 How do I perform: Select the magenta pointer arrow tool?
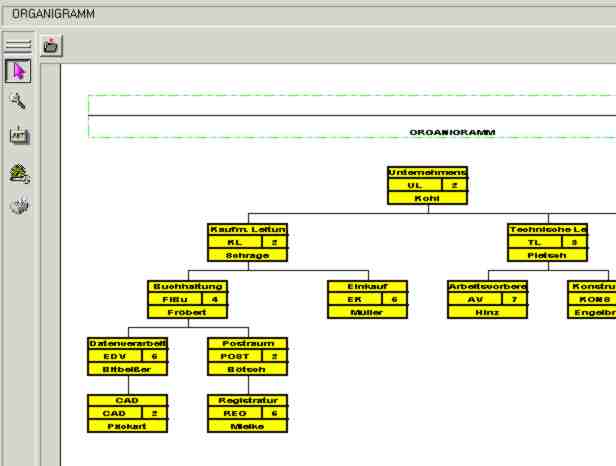(18, 71)
